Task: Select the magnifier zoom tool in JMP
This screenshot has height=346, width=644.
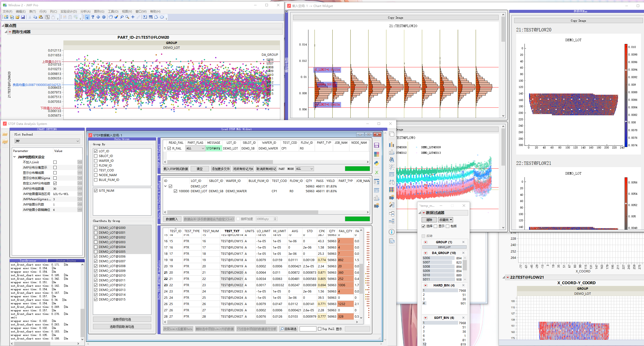Action: (x=127, y=17)
